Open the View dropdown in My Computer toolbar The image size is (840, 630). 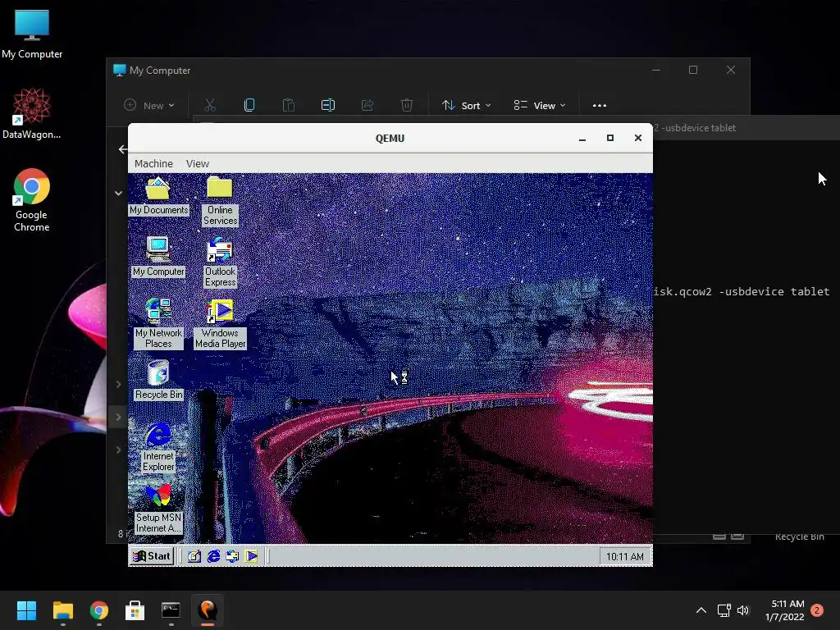[540, 106]
